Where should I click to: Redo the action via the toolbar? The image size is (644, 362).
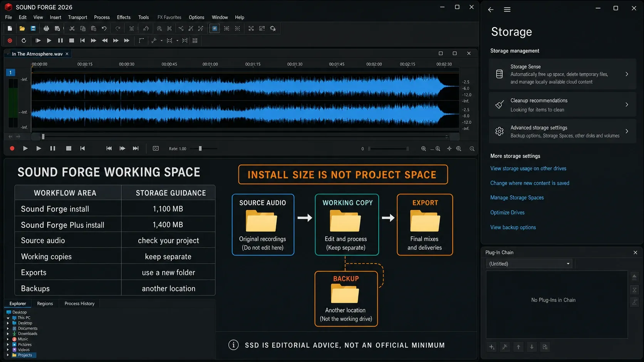click(118, 28)
